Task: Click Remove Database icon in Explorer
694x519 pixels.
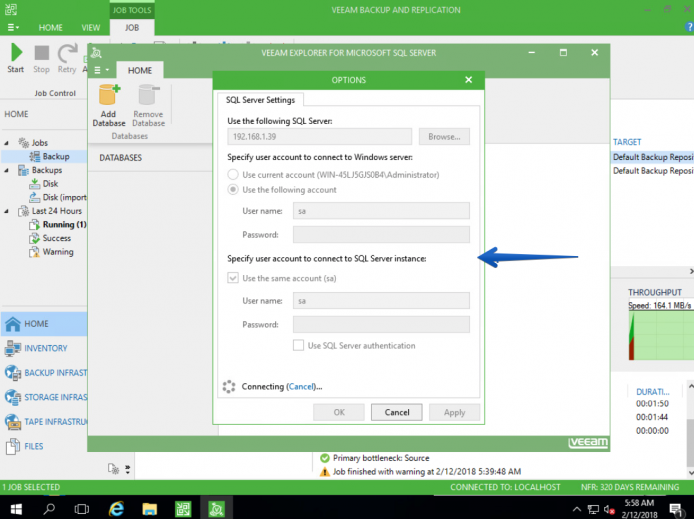Action: (148, 95)
